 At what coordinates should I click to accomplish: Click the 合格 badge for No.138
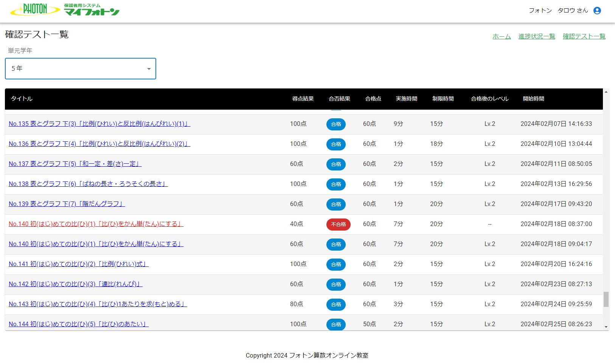(x=336, y=184)
